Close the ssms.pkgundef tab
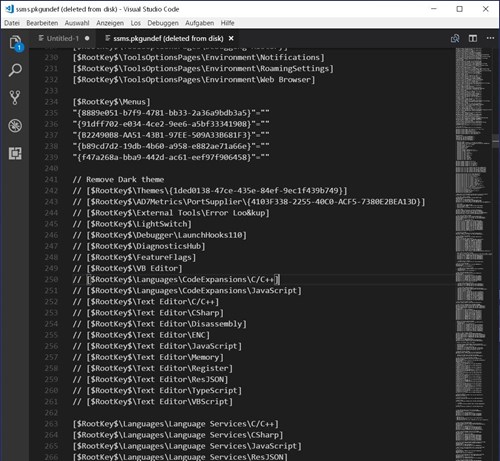Screen dimensions: 500x461 tap(231, 38)
